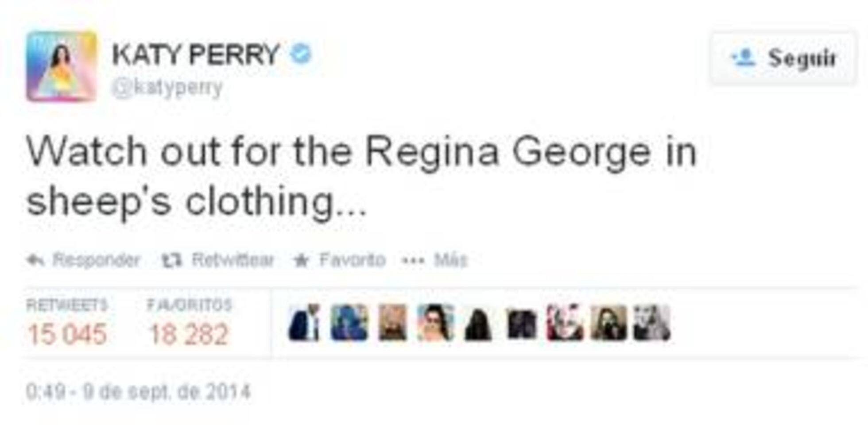Screen dimensions: 868x429
Task: Open Katy Perry's profile avatar
Action: [62, 66]
